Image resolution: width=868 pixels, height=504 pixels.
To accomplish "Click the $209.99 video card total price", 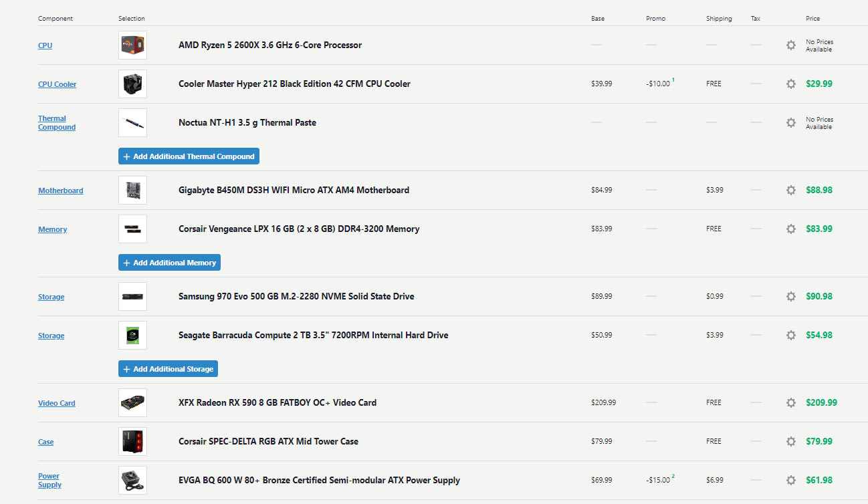I will pos(821,403).
